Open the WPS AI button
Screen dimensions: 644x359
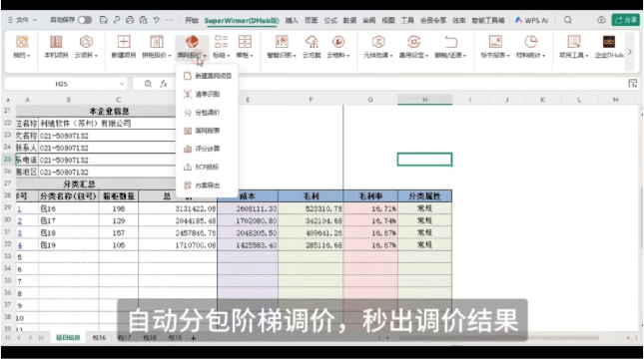point(532,20)
